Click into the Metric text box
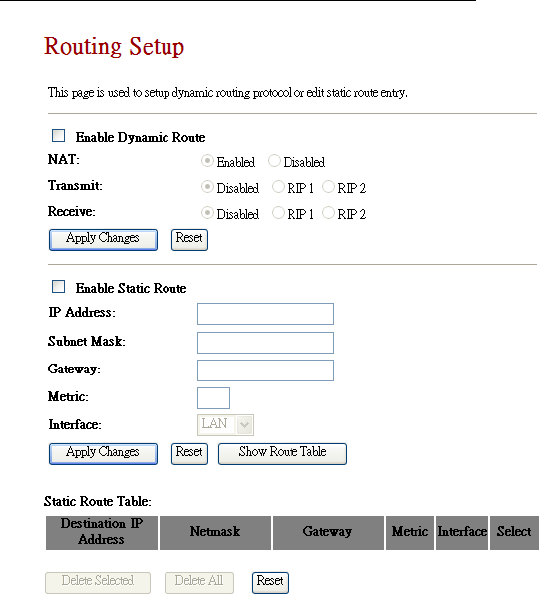Viewport: 541px width, 595px height. pyautogui.click(x=213, y=398)
